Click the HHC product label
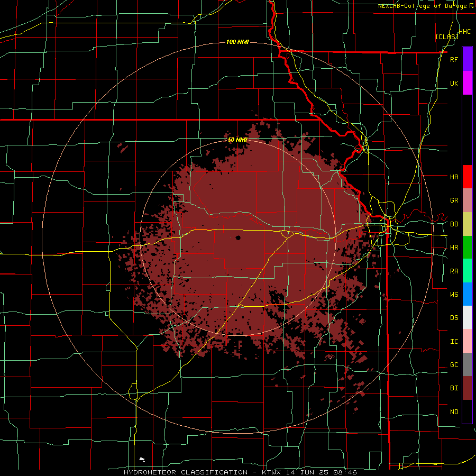This screenshot has width=476, height=476. coord(464,32)
